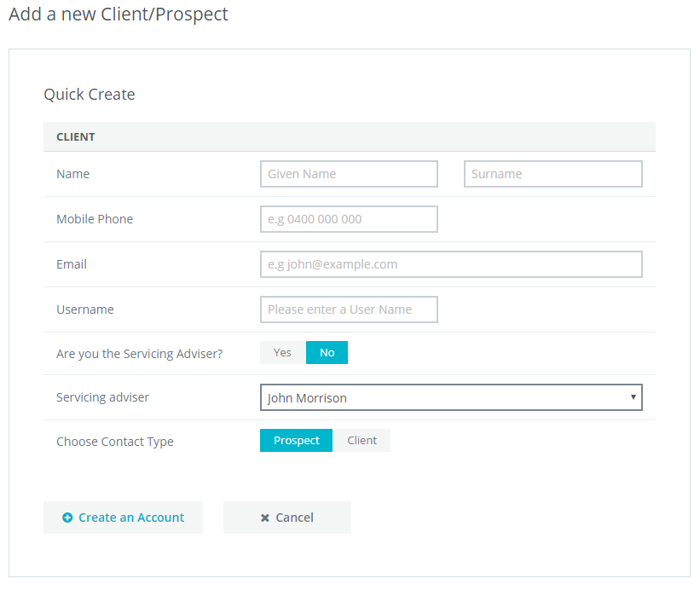Screen dimensions: 700x590
Task: Choose Prospect as the contact type
Action: click(x=296, y=440)
